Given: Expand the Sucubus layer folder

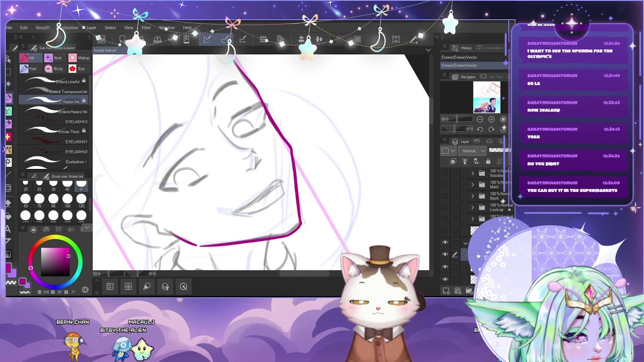Looking at the screenshot, I should [x=472, y=173].
